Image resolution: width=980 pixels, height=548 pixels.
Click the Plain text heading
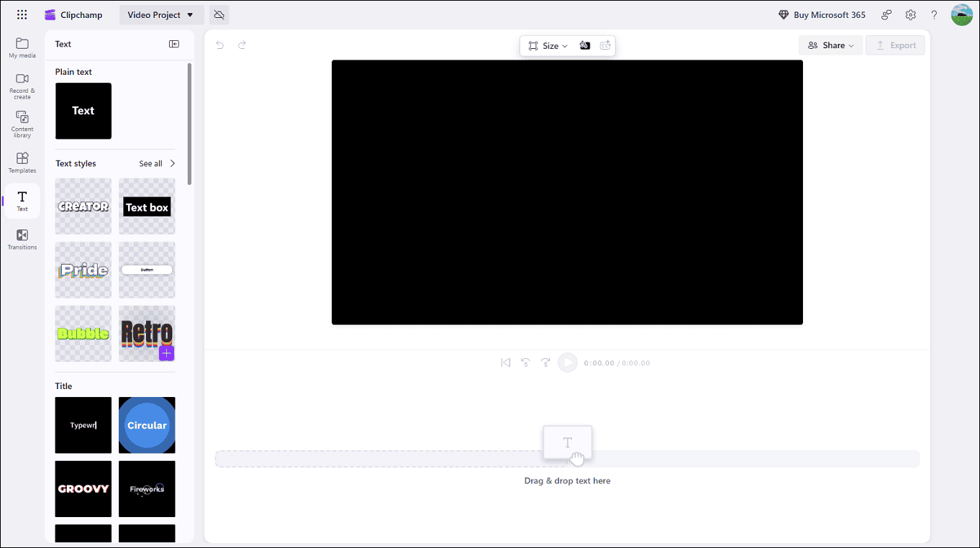tap(73, 72)
